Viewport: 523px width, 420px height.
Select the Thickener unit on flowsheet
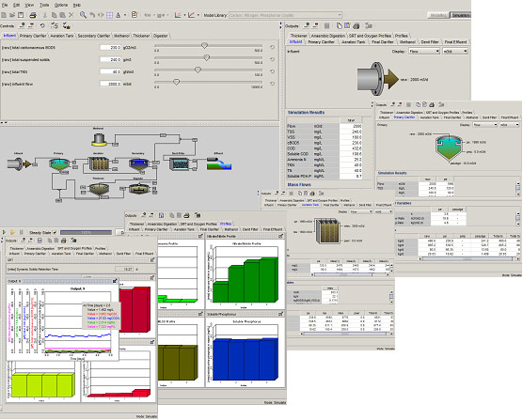click(x=99, y=189)
